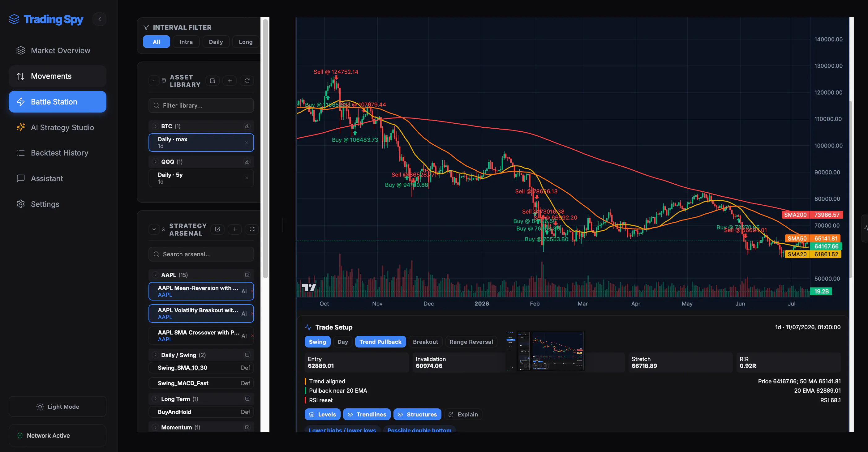This screenshot has height=452, width=868.
Task: Open the Assistant chat
Action: point(57,178)
